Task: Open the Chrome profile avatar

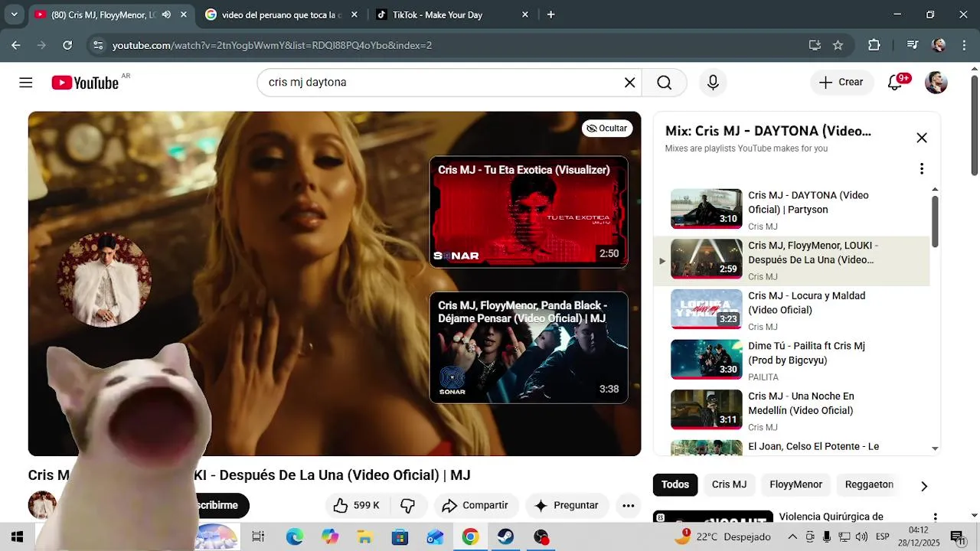Action: click(x=939, y=45)
